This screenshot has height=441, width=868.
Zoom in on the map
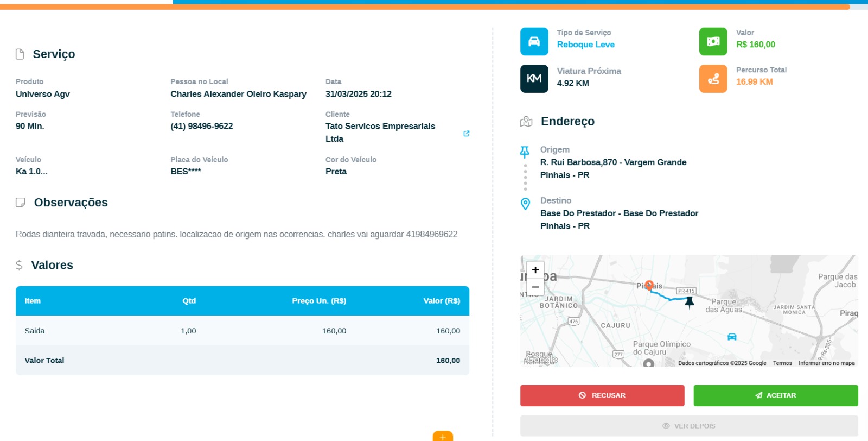(535, 270)
